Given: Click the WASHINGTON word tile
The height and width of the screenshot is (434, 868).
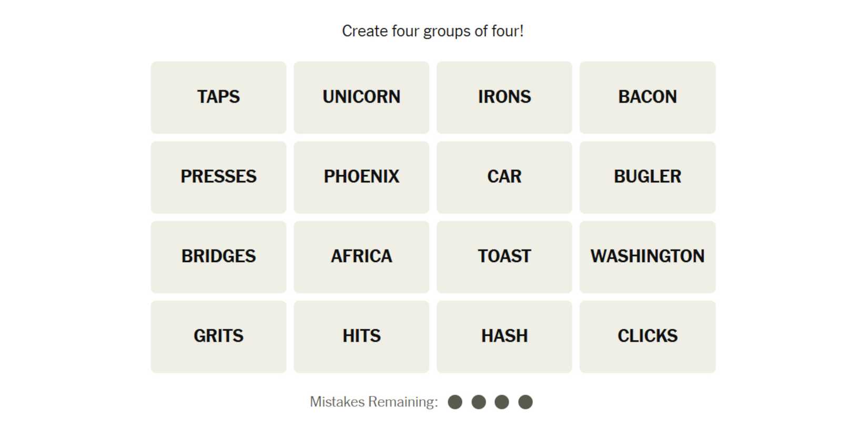Looking at the screenshot, I should point(647,257).
